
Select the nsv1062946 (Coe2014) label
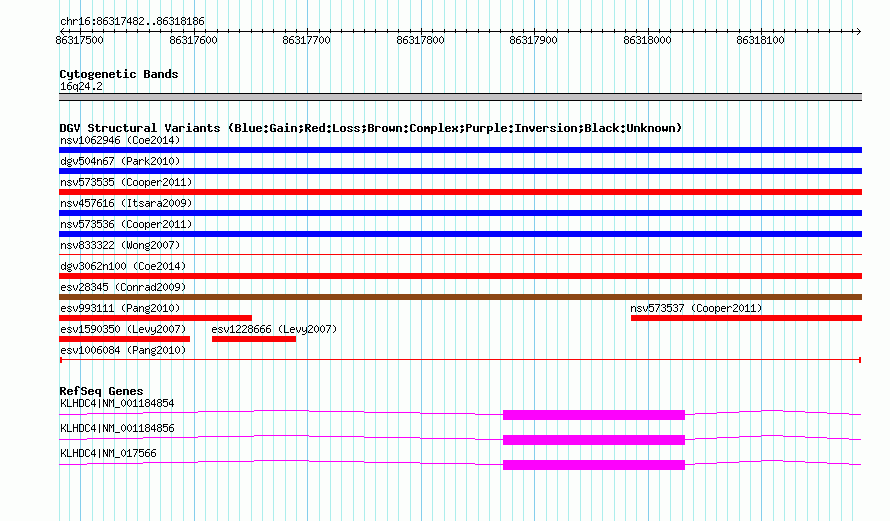[120, 140]
